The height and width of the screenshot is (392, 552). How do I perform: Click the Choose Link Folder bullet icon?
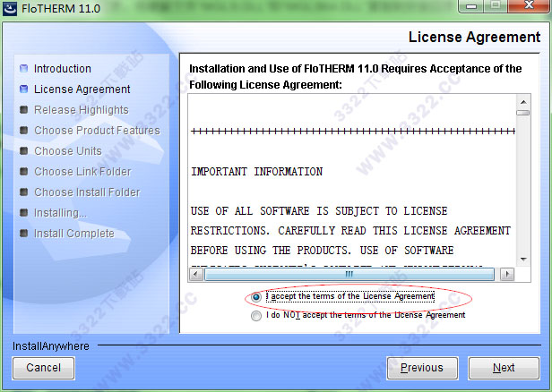tap(23, 172)
